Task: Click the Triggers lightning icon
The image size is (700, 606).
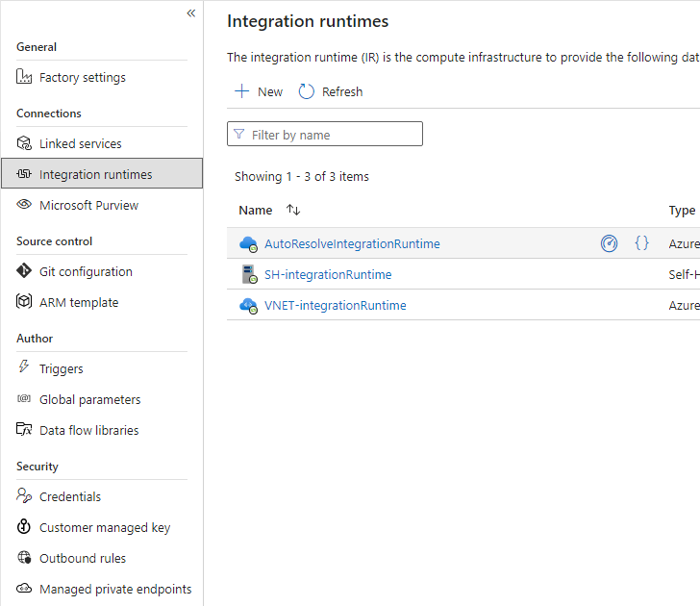Action: coord(24,366)
